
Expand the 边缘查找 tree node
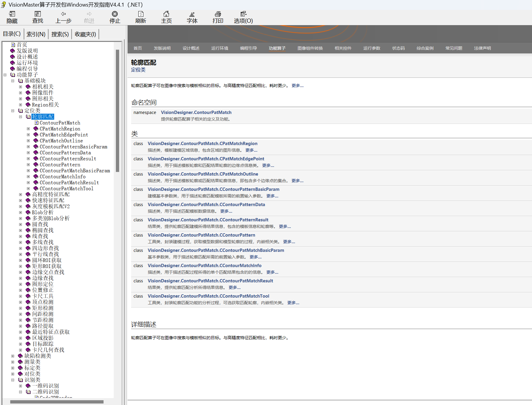pos(20,278)
